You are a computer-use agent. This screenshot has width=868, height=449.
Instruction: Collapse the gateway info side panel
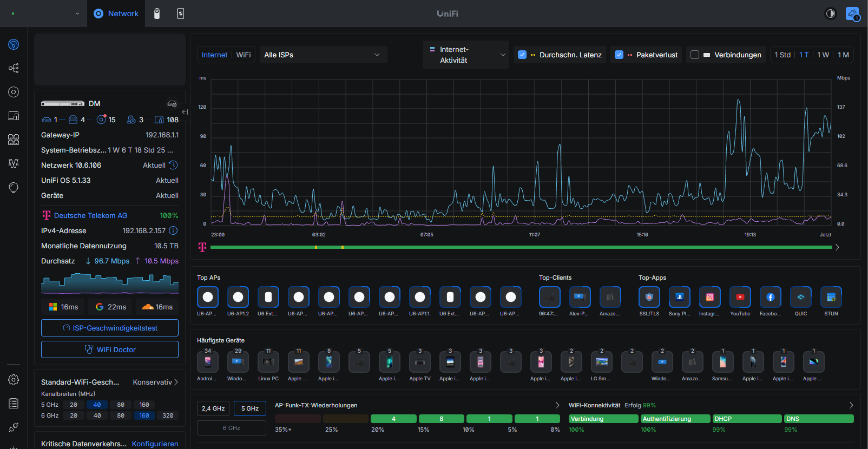(x=185, y=112)
